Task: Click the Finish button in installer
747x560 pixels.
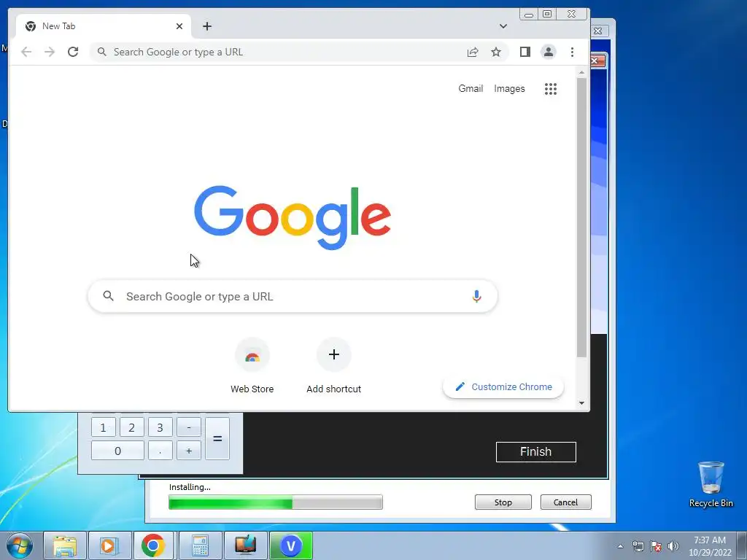Action: [536, 451]
